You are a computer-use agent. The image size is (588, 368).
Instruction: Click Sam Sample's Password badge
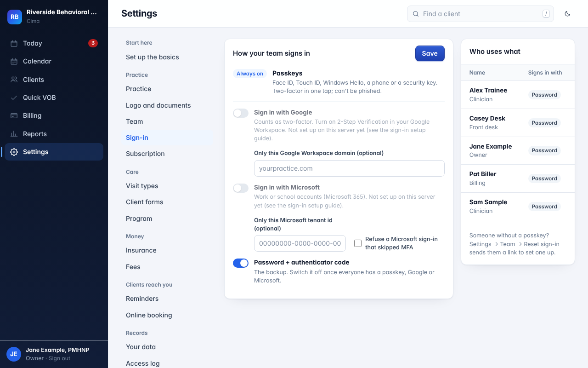[x=544, y=207]
